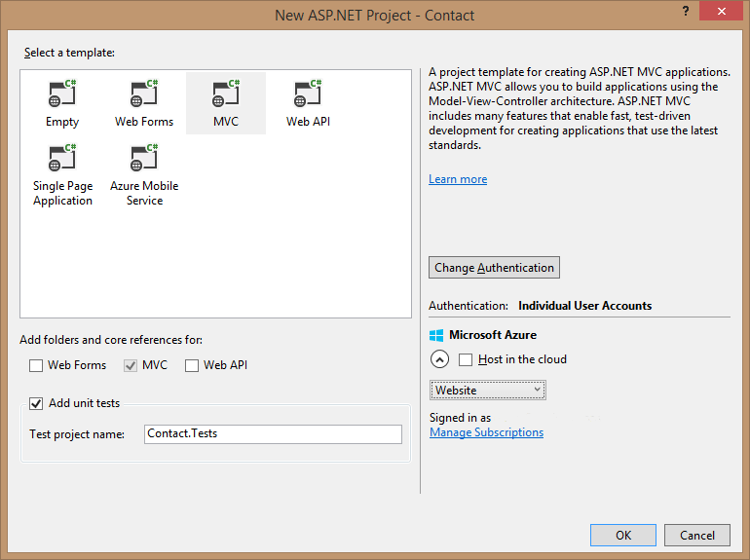Select the Empty project template icon

coord(62,93)
